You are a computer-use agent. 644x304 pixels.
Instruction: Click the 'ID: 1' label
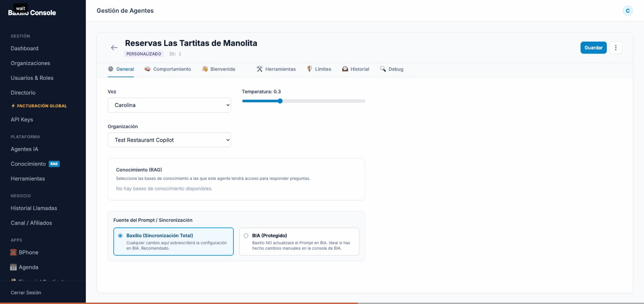click(x=175, y=54)
